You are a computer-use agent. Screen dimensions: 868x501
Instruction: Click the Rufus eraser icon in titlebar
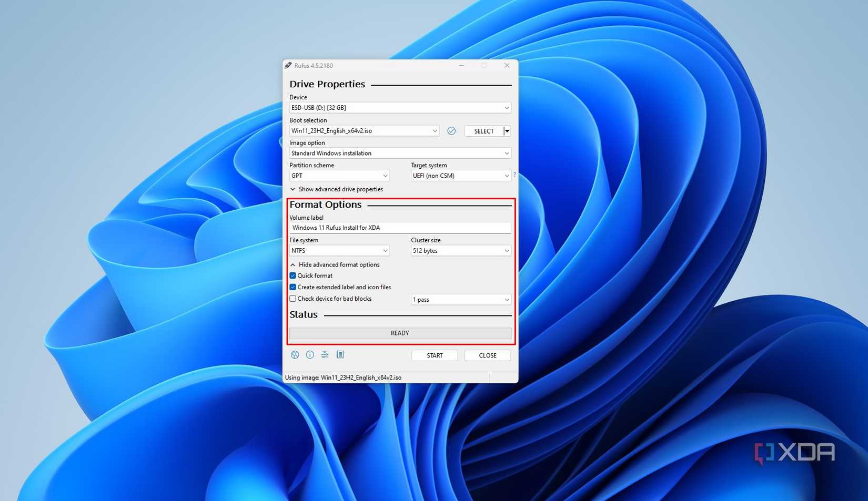point(288,65)
